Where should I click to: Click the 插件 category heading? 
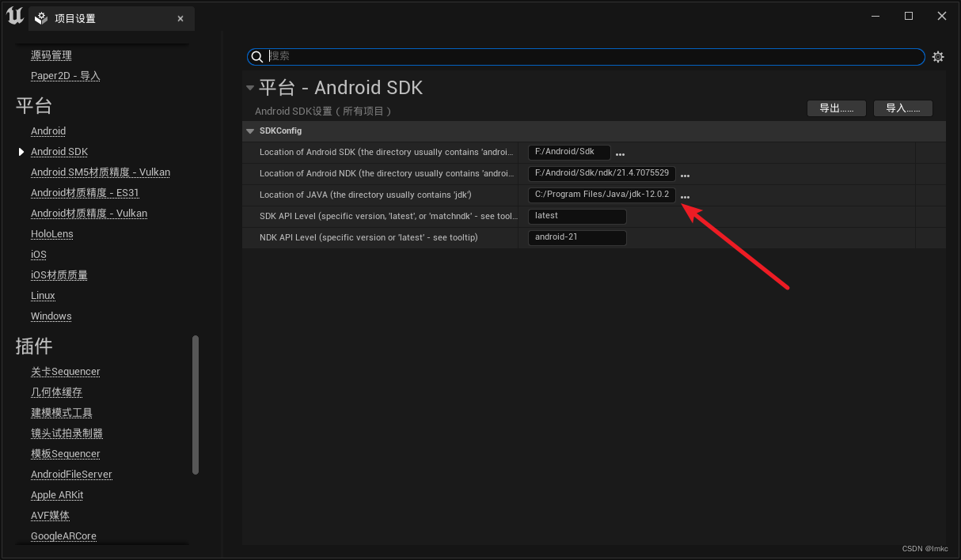pos(34,346)
